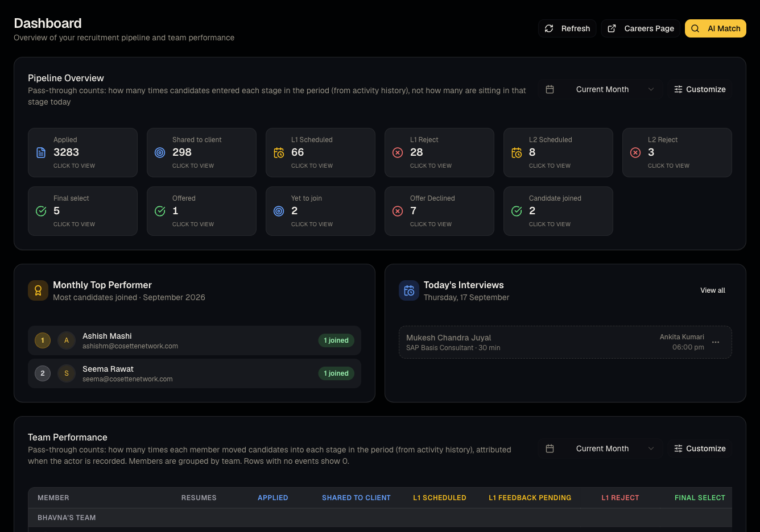Click Seema Rawat's 1 joined badge
This screenshot has width=760, height=532.
336,373
